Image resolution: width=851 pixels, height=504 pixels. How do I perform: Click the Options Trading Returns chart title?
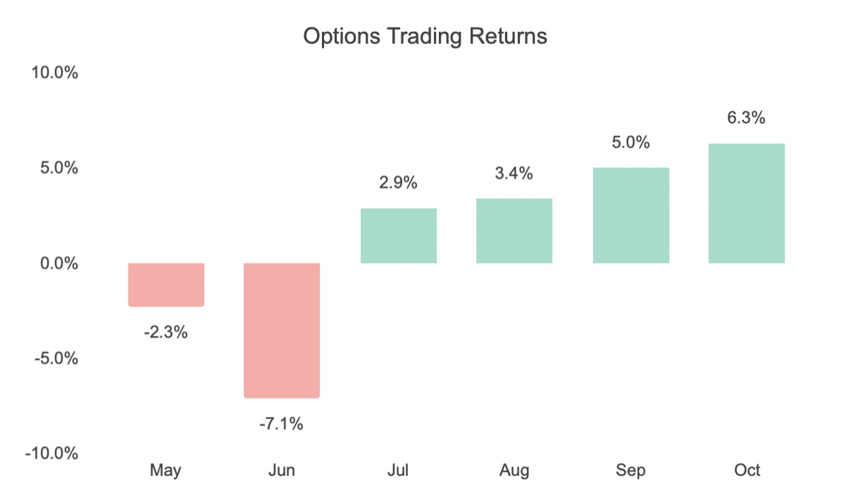coord(425,36)
